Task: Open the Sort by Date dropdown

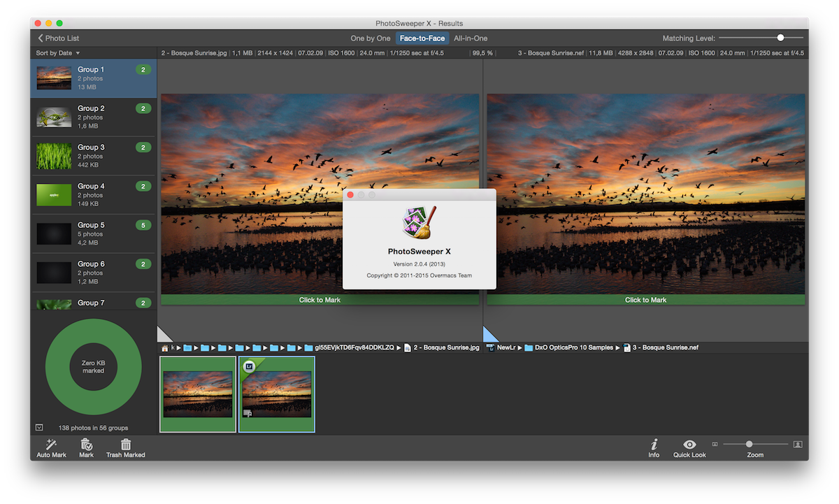Action: pyautogui.click(x=58, y=53)
